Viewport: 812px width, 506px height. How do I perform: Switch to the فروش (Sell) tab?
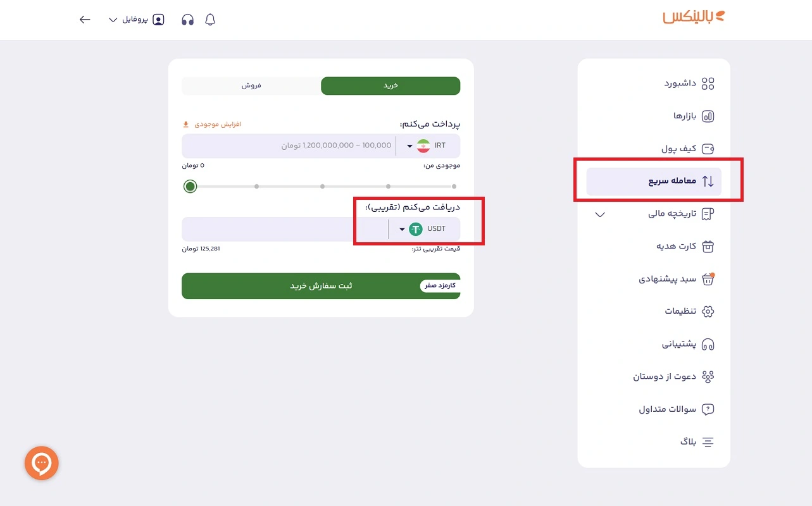pos(251,85)
